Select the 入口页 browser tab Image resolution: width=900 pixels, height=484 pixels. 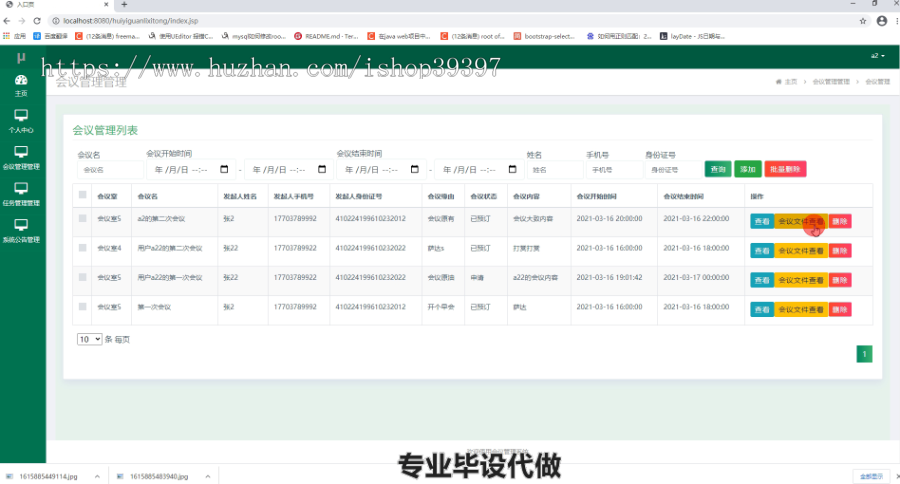pyautogui.click(x=56, y=5)
